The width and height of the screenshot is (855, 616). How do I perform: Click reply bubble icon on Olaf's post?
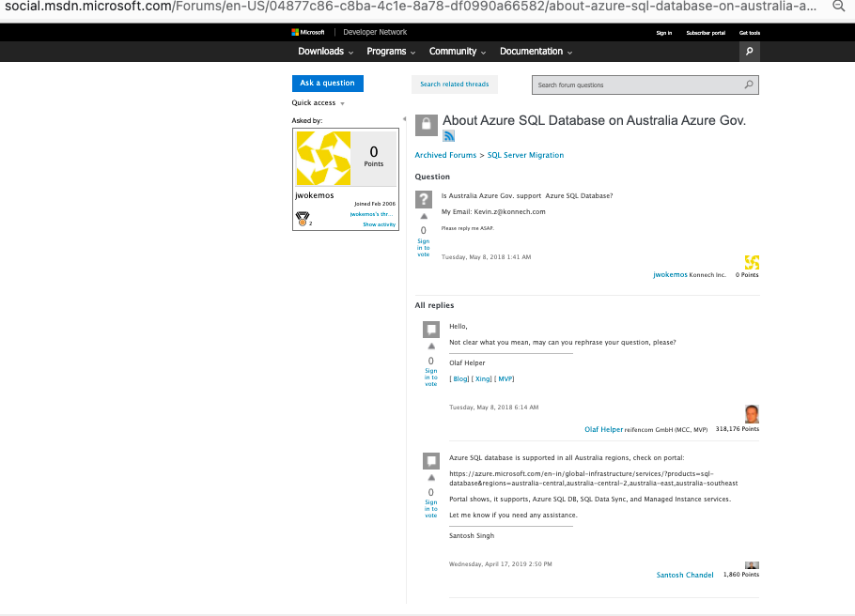point(431,330)
